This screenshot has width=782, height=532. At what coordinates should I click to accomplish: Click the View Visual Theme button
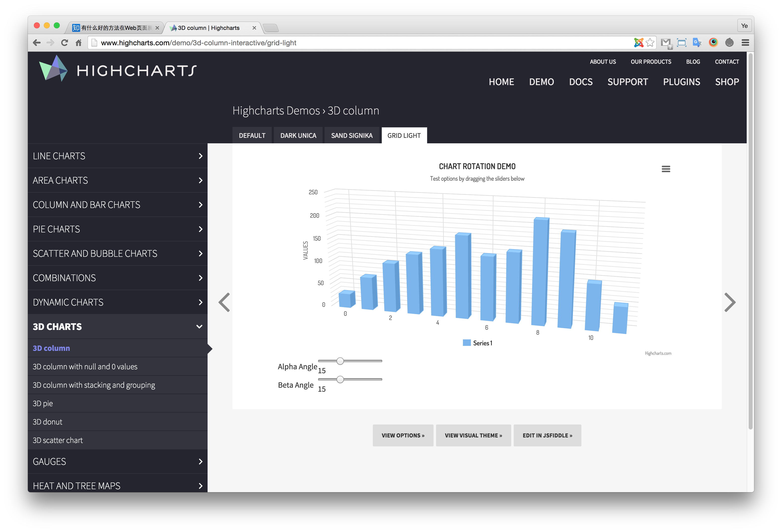click(473, 435)
